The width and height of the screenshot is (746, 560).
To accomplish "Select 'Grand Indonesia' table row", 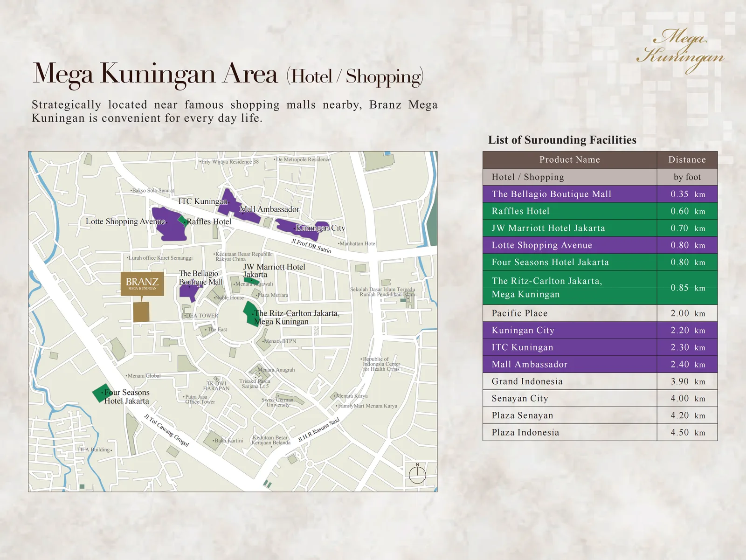I will [x=600, y=381].
